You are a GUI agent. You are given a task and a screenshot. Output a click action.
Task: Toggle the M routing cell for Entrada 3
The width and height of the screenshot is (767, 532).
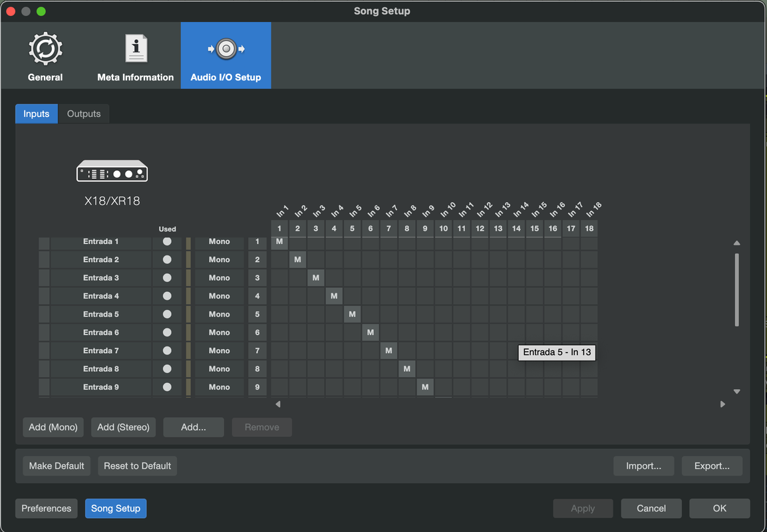tap(315, 278)
